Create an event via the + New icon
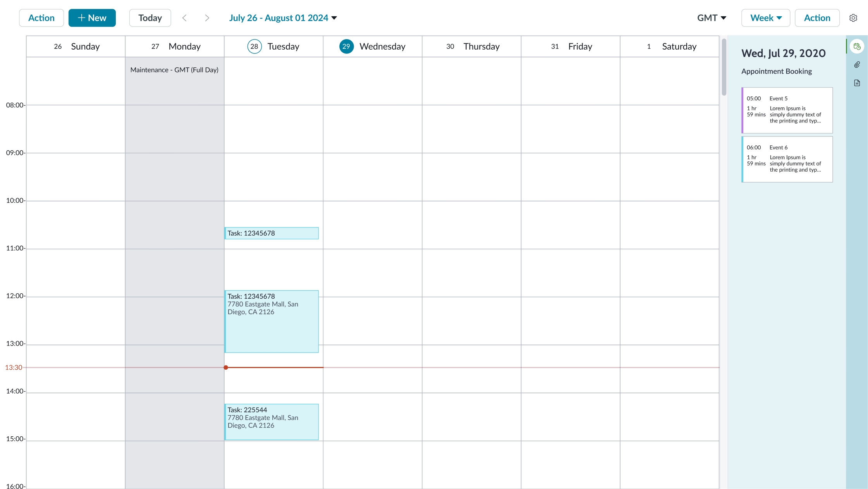This screenshot has width=868, height=489. (x=92, y=17)
